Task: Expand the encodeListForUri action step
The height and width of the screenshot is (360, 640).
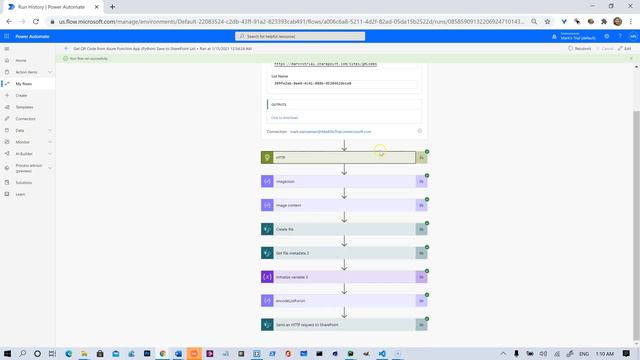Action: [x=344, y=301]
